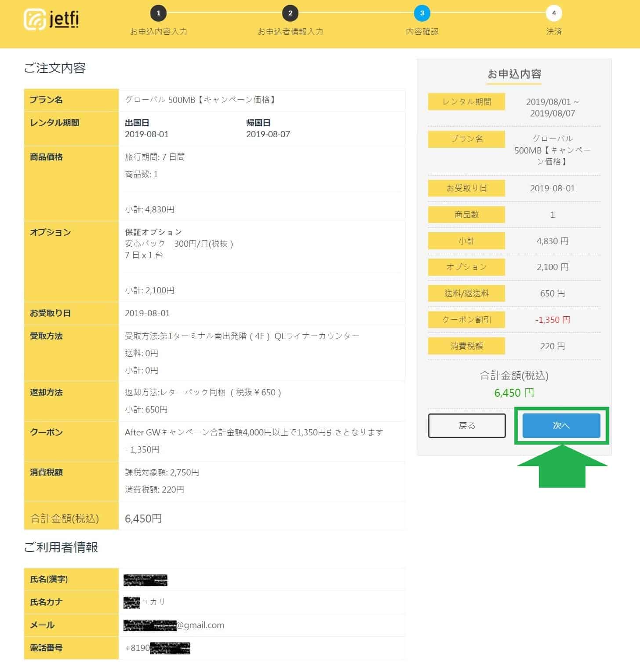Screen dimensions: 640x672
Task: Go to the お申込者情報入力 step label
Action: (290, 32)
